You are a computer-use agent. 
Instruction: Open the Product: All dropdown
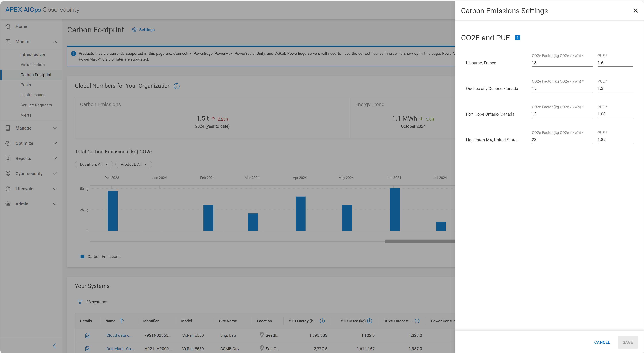pos(134,164)
